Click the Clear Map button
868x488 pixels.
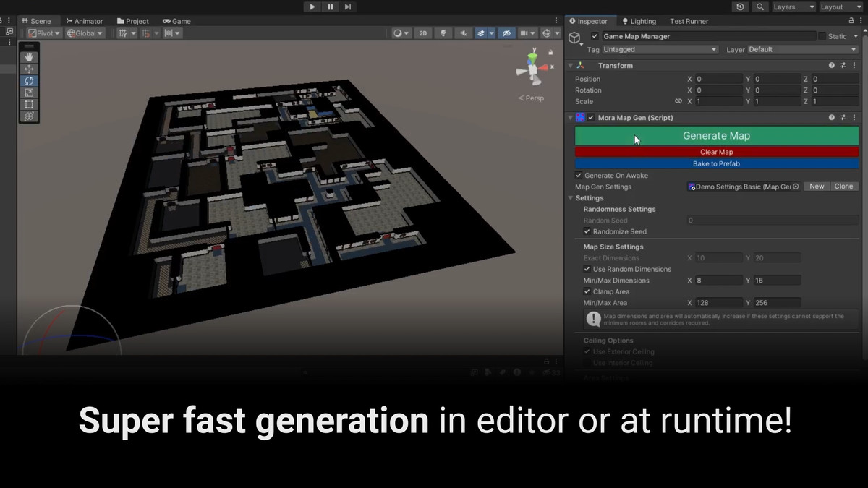716,152
